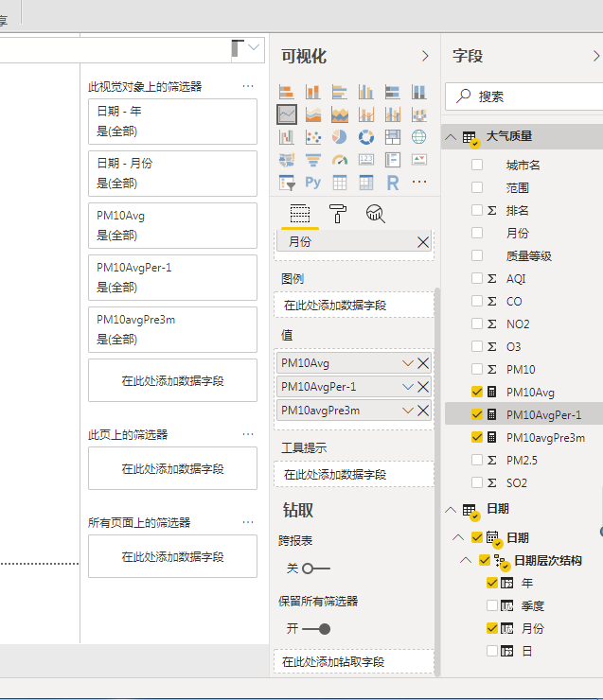Open the 日期 - 月份 filter card
Screen dimensions: 603x700
click(172, 174)
